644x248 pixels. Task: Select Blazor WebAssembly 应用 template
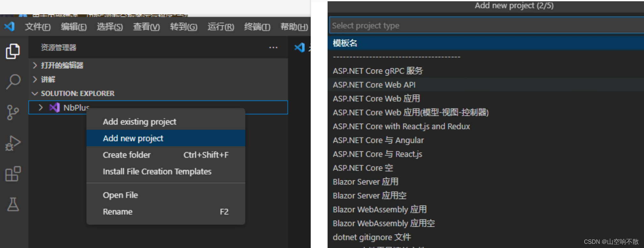pyautogui.click(x=486, y=209)
